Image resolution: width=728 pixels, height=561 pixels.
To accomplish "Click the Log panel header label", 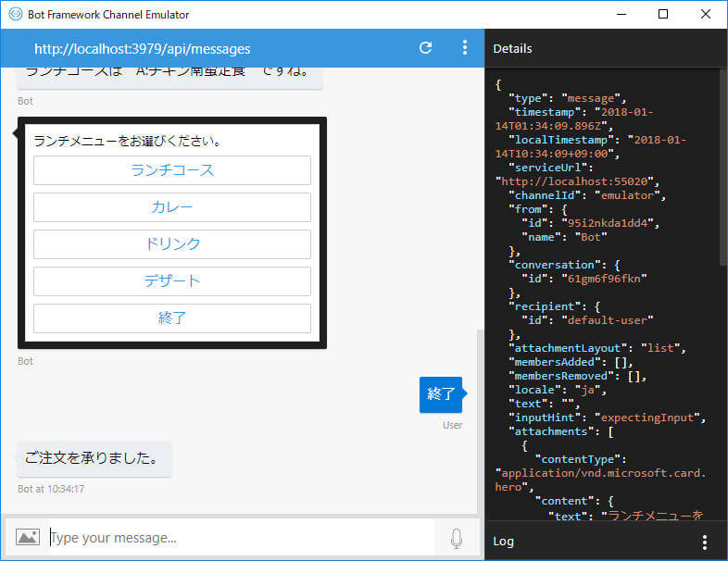I will pyautogui.click(x=503, y=542).
